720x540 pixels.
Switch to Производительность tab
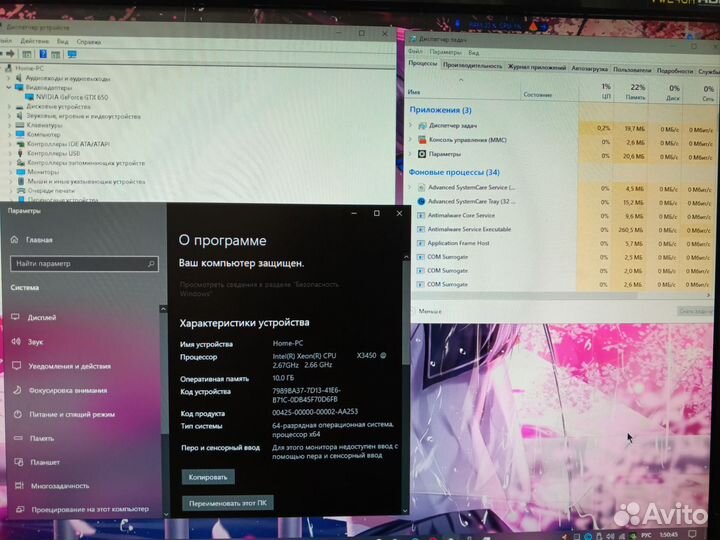472,66
